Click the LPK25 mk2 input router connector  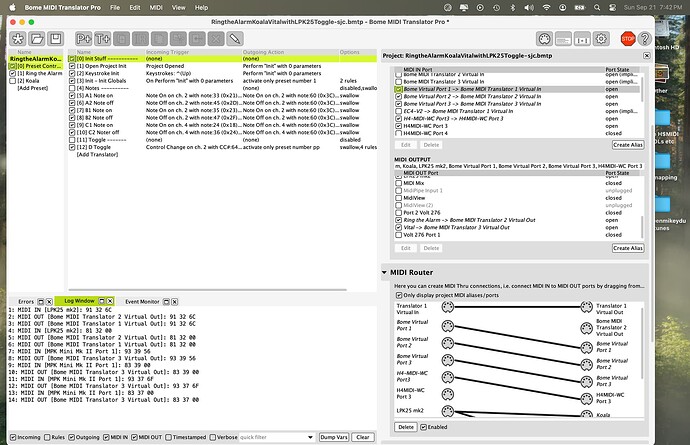448,411
